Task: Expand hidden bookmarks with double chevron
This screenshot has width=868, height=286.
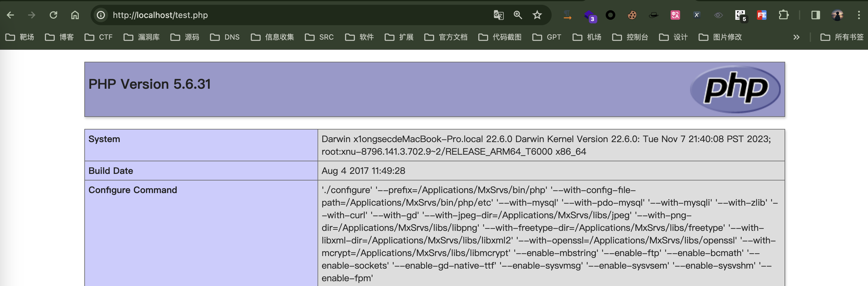Action: pyautogui.click(x=796, y=37)
